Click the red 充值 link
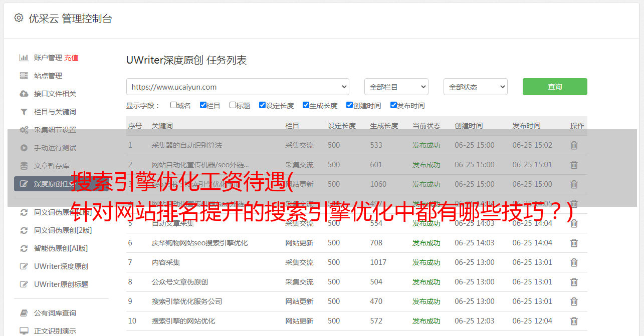The image size is (644, 336). pos(71,58)
